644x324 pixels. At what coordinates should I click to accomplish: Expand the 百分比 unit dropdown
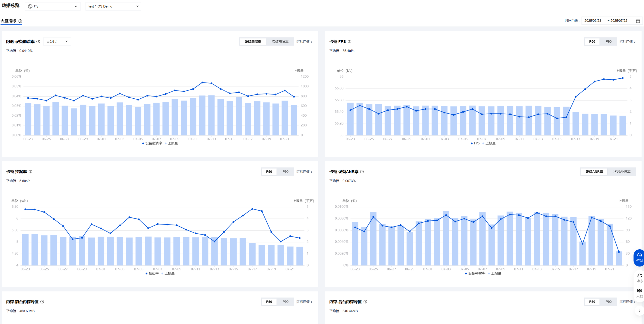[x=57, y=41]
